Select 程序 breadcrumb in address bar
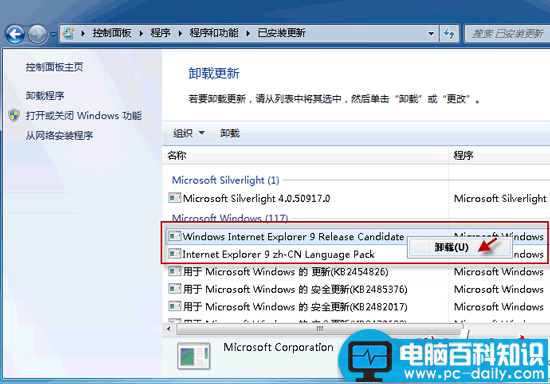The width and height of the screenshot is (550, 384). tap(160, 33)
